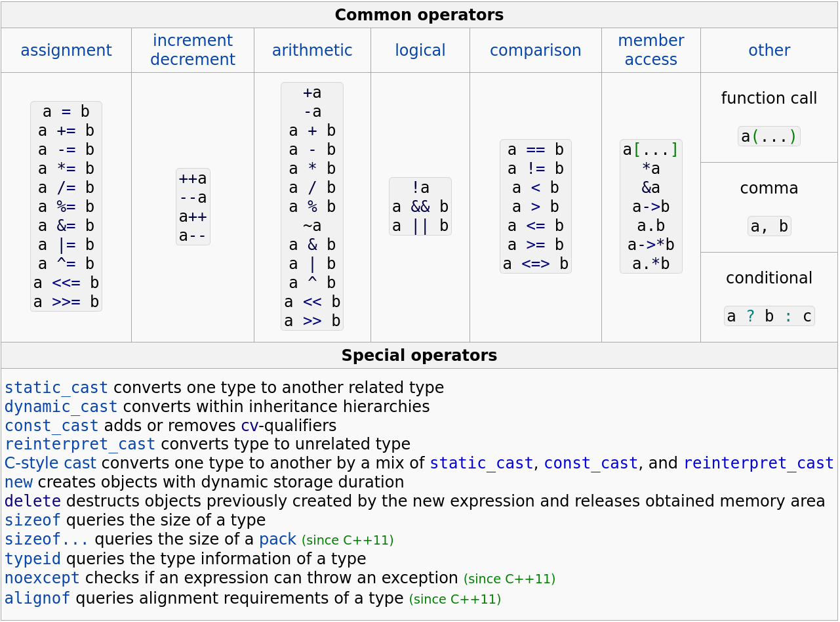840x622 pixels.
Task: Go to the logical operators page
Action: pos(420,50)
